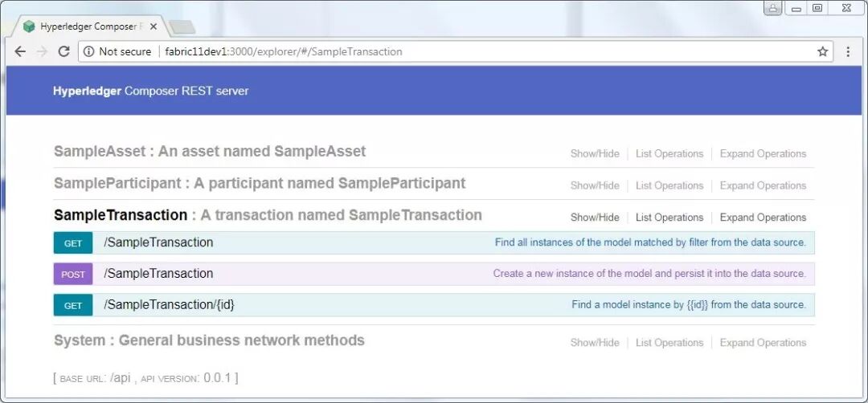Viewport: 868px width, 403px height.
Task: Click Show/Hide for SampleParticipant
Action: click(595, 185)
